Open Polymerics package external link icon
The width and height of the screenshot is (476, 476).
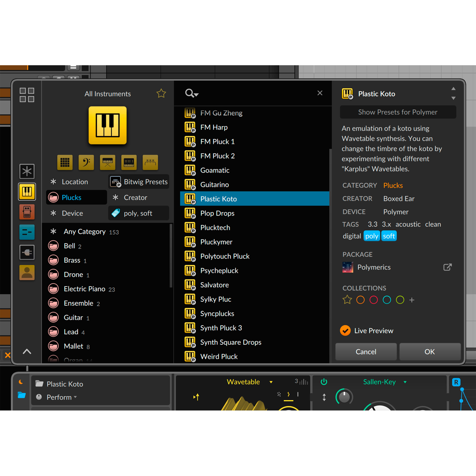pos(447,267)
